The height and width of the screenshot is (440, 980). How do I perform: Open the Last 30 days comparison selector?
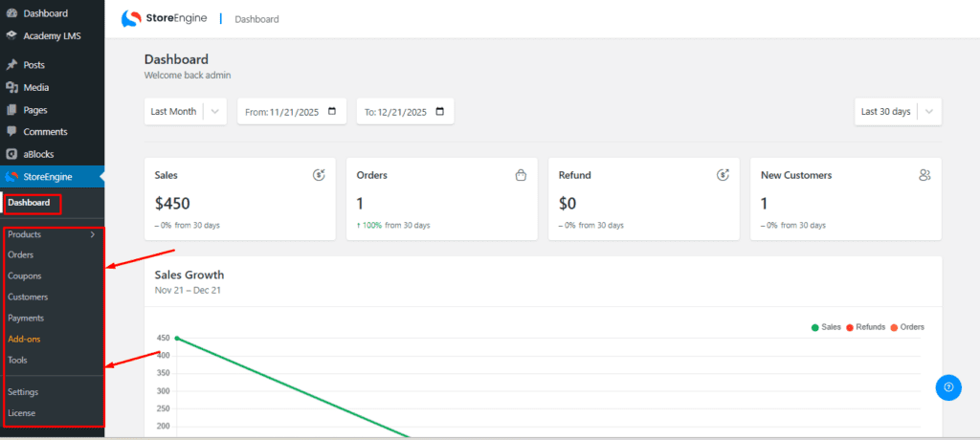coord(898,111)
